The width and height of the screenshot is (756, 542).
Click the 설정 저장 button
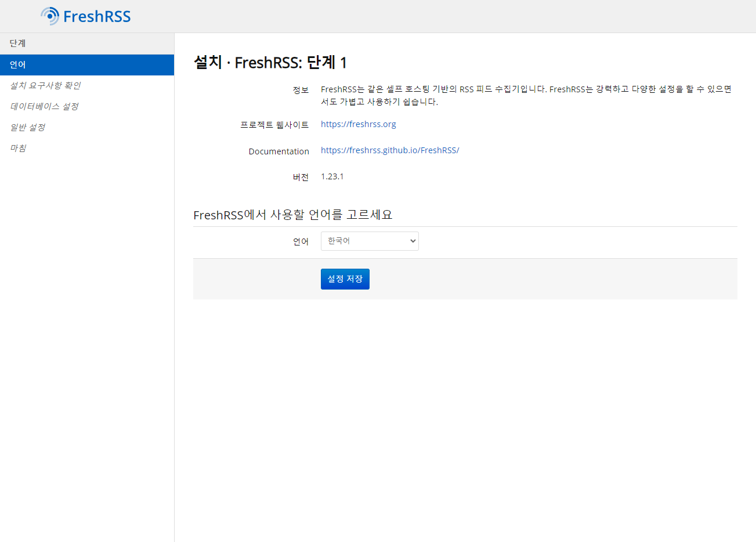click(345, 279)
